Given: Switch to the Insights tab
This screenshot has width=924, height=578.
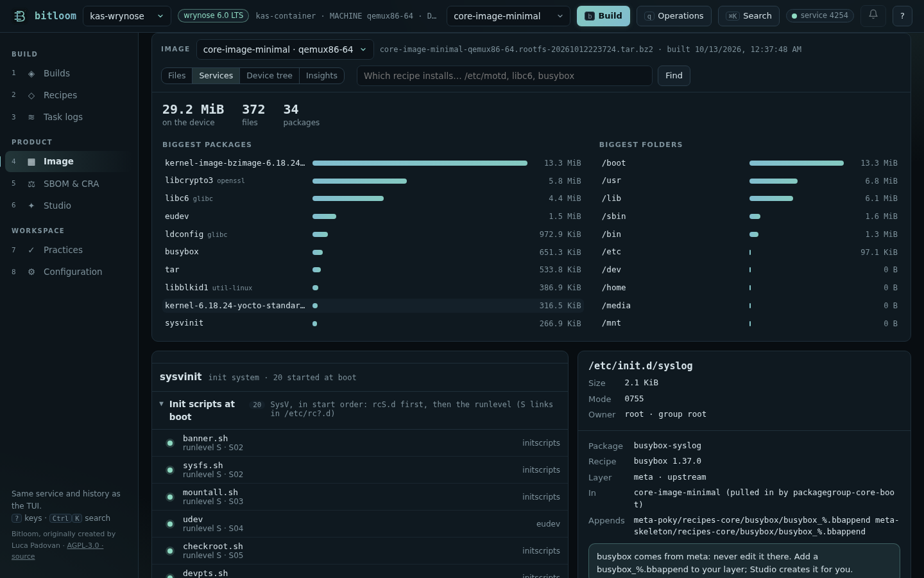Looking at the screenshot, I should click(x=321, y=76).
